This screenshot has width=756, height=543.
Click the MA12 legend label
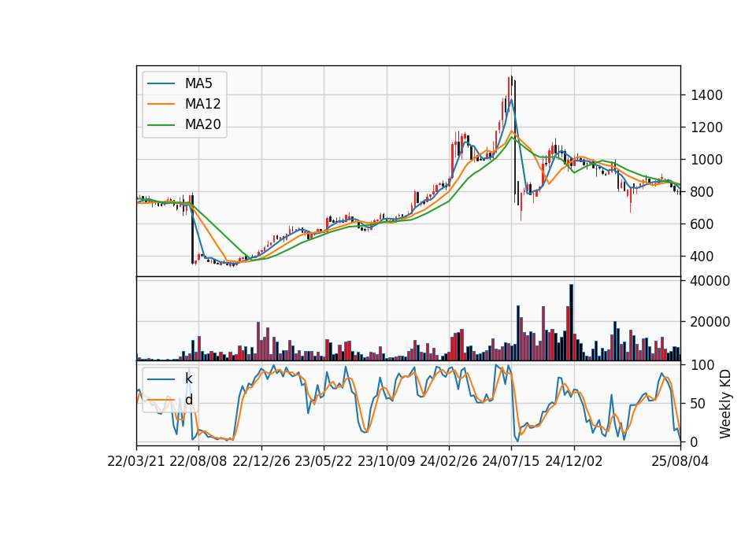pos(202,104)
